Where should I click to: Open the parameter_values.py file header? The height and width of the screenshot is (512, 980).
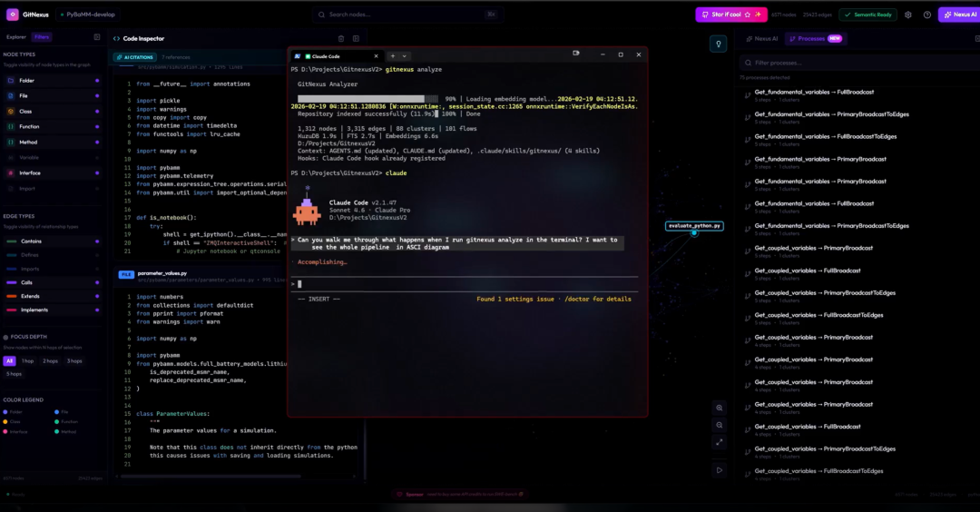200,276
